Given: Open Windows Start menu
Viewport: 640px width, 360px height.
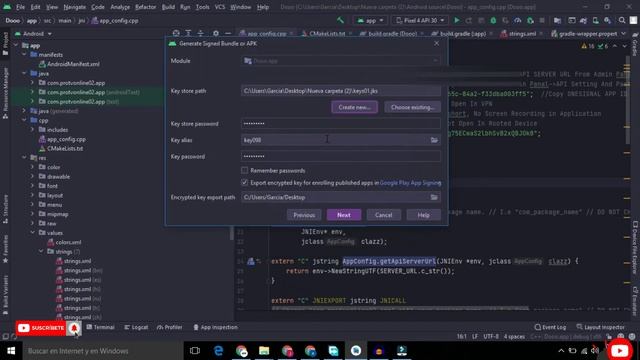Looking at the screenshot, I should 11,351.
